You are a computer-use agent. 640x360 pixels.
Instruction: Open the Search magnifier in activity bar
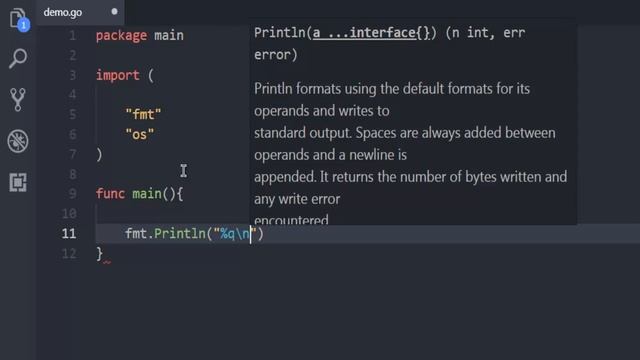coord(18,58)
